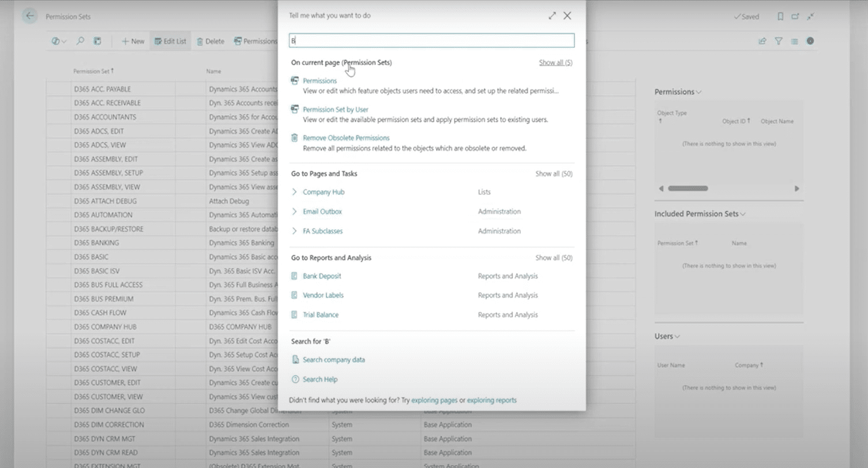Show all 50 Reports and Analysis results
This screenshot has height=468, width=868.
pos(554,258)
